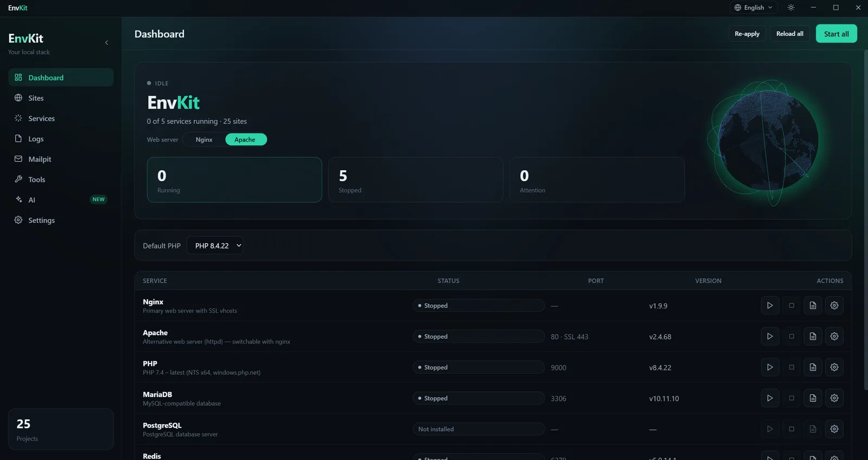The image size is (868, 460).
Task: Click the Start all button
Action: [x=837, y=34]
